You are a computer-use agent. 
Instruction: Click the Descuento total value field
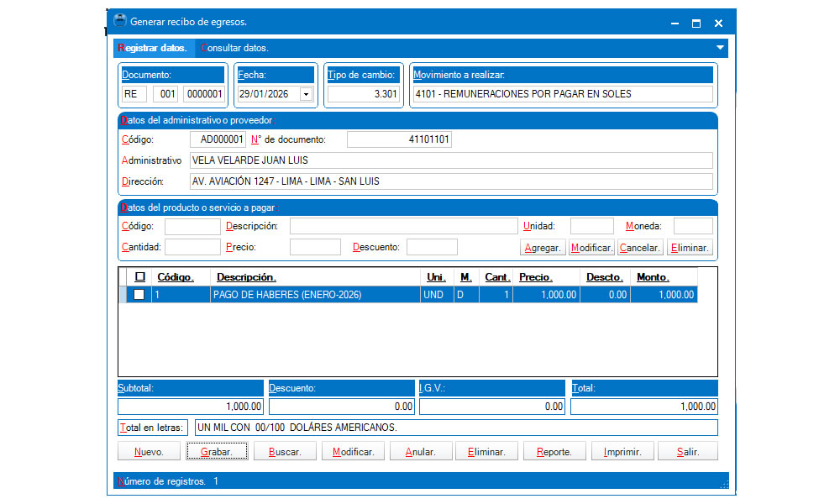341,407
